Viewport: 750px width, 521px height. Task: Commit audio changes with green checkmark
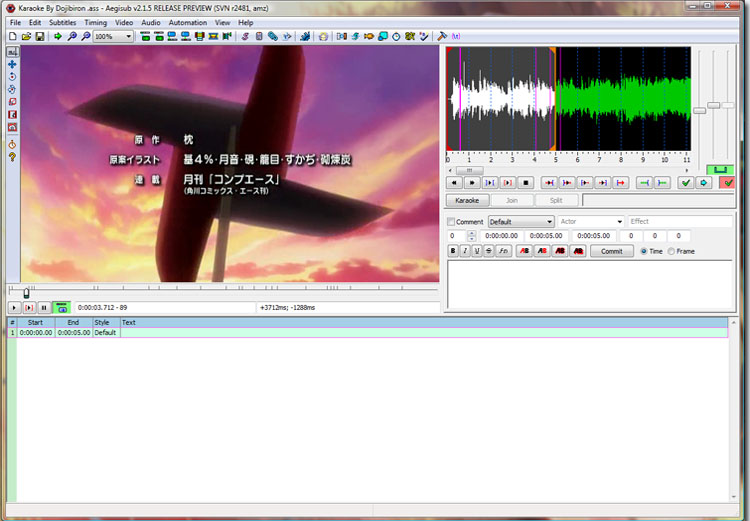click(x=686, y=183)
